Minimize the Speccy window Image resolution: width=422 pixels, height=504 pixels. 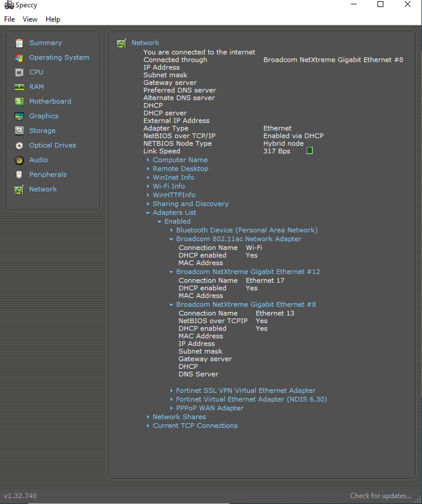(354, 4)
